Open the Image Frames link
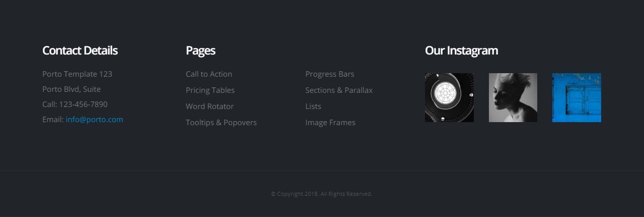 click(330, 123)
